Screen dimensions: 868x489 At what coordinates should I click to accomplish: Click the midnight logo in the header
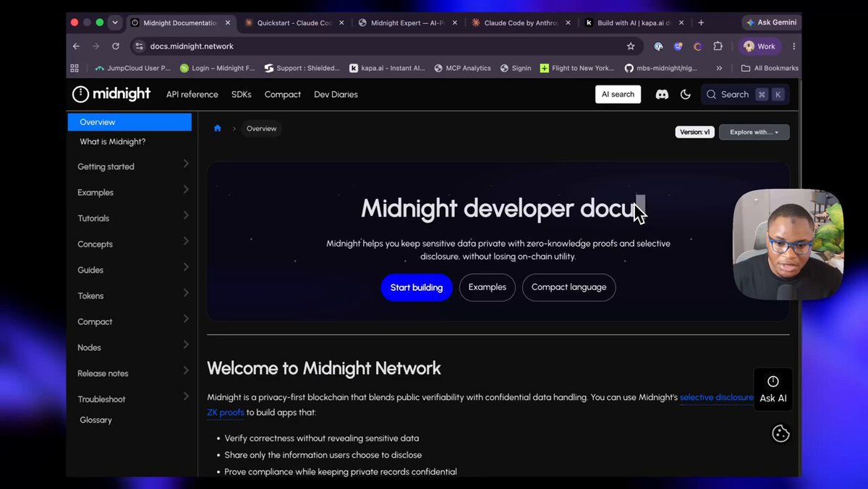111,94
